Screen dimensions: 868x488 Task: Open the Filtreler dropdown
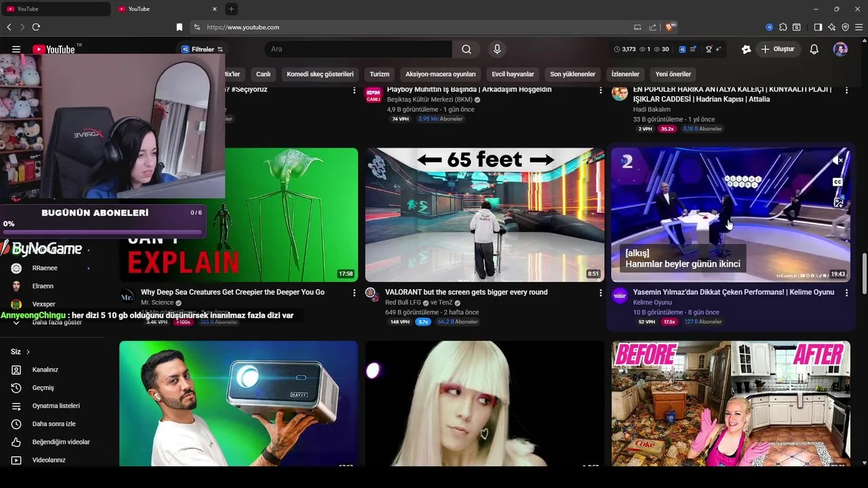click(x=202, y=49)
